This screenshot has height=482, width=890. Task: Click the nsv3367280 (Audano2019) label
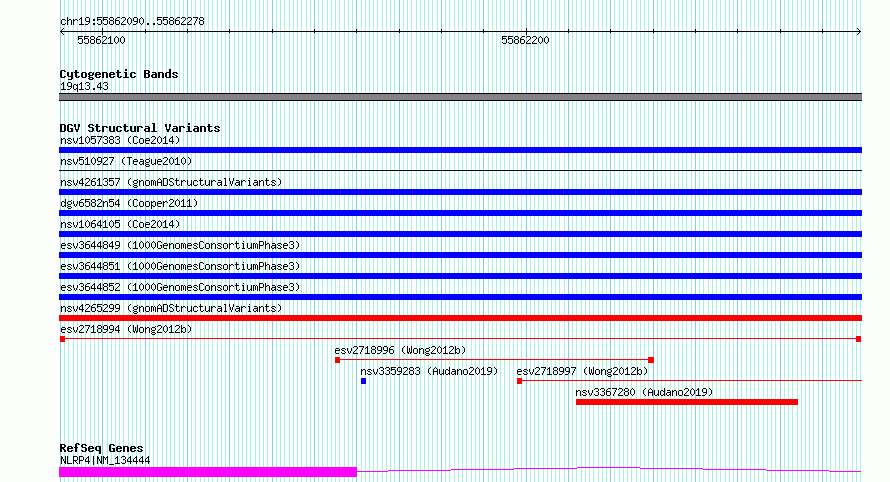[644, 392]
